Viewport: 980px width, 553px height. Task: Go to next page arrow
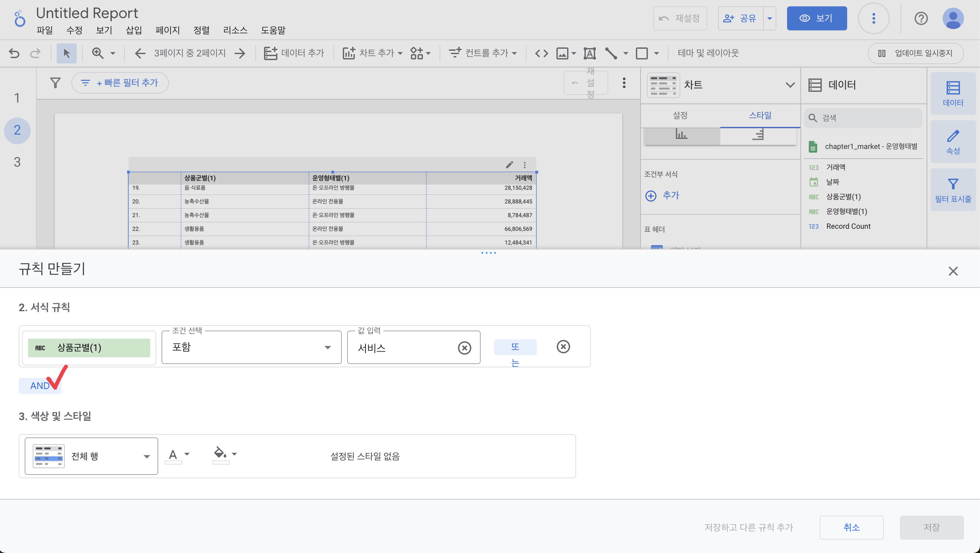point(240,53)
